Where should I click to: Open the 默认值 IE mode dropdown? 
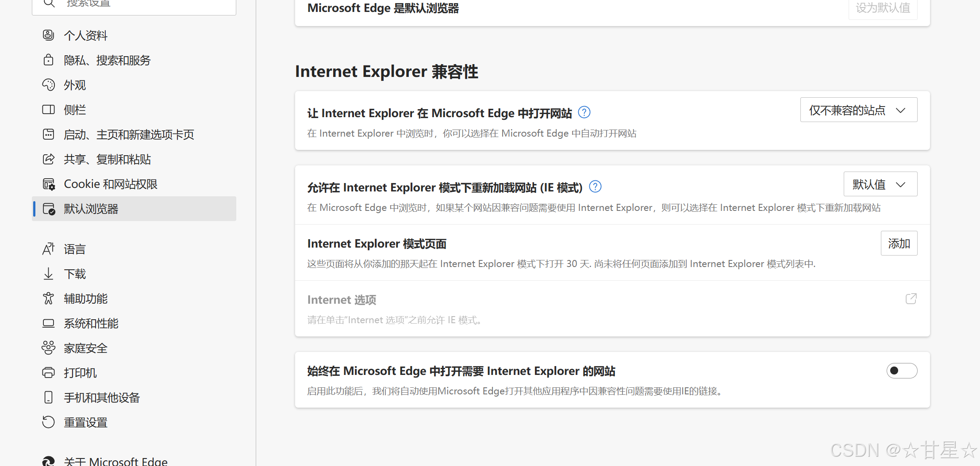(880, 184)
